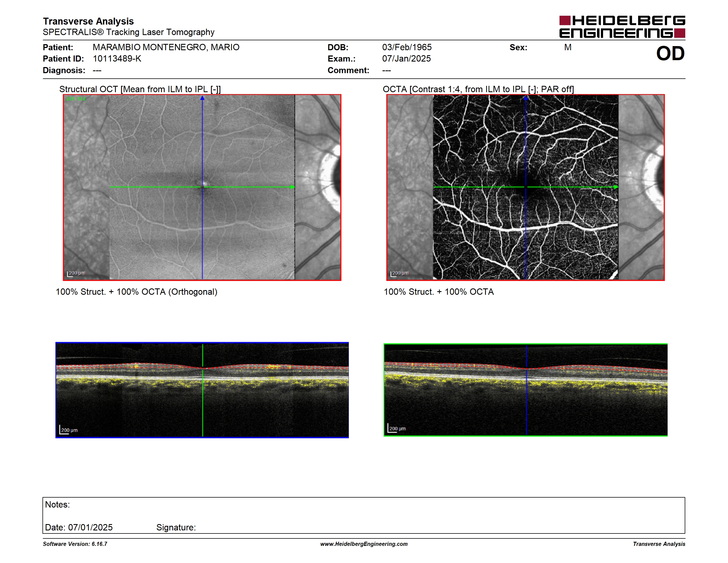Open the green-framed horizontal B-scan

(525, 390)
